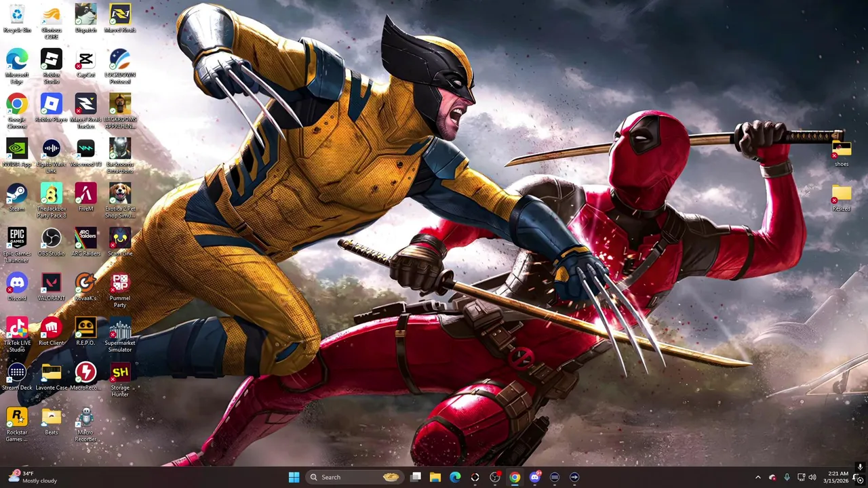Open Task View from the taskbar

click(416, 477)
